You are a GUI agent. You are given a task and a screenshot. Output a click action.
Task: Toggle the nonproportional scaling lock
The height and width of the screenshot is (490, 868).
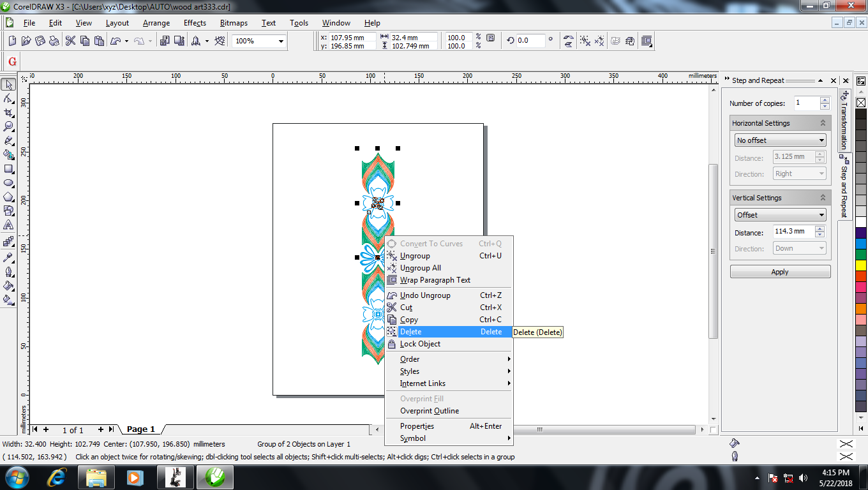pyautogui.click(x=491, y=38)
